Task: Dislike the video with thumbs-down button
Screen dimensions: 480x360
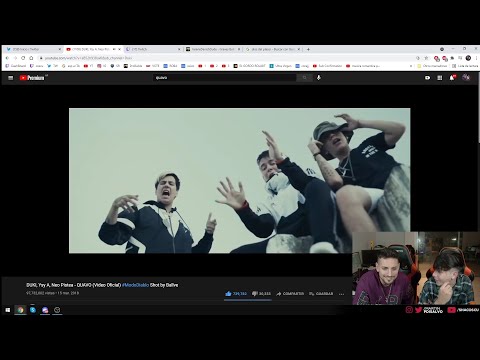Action: click(x=261, y=294)
